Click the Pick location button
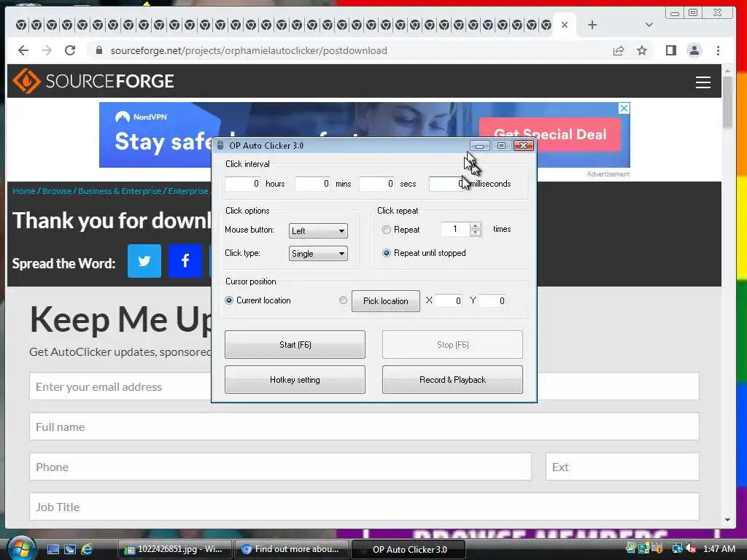747x560 pixels. [x=386, y=301]
